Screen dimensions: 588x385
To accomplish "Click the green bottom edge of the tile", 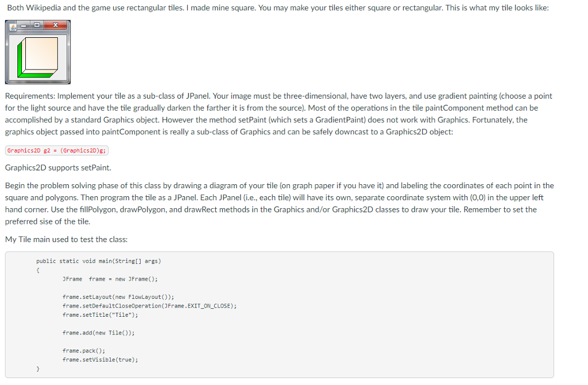I will click(34, 76).
